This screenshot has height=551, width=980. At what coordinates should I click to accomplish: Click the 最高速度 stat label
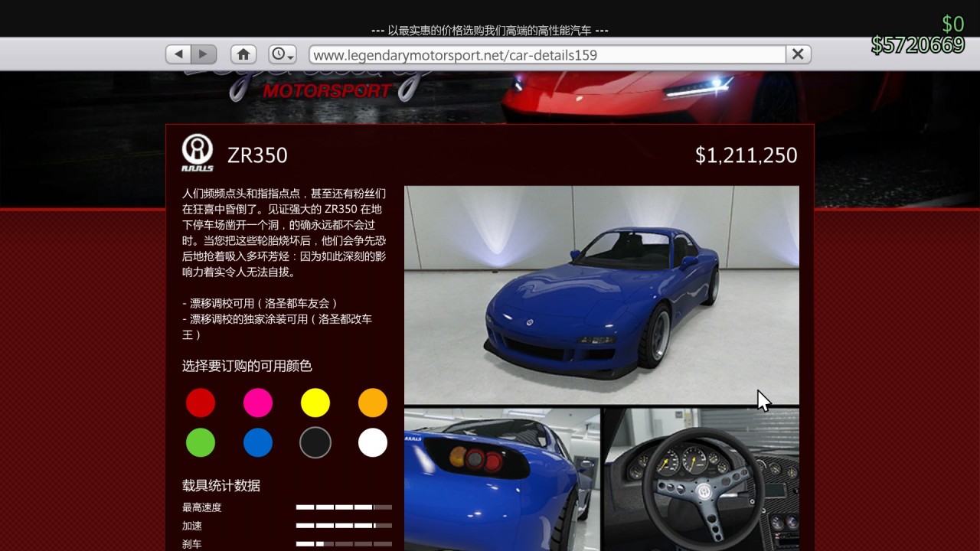point(202,507)
